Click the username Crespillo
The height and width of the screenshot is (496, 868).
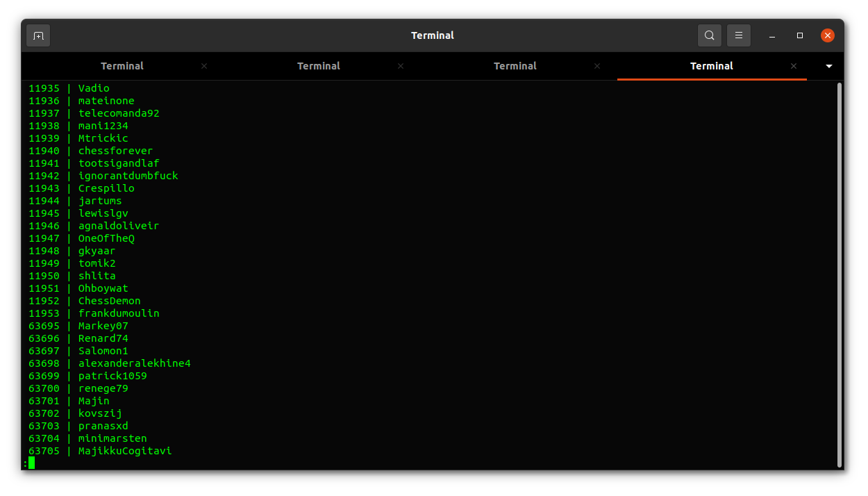pyautogui.click(x=106, y=188)
